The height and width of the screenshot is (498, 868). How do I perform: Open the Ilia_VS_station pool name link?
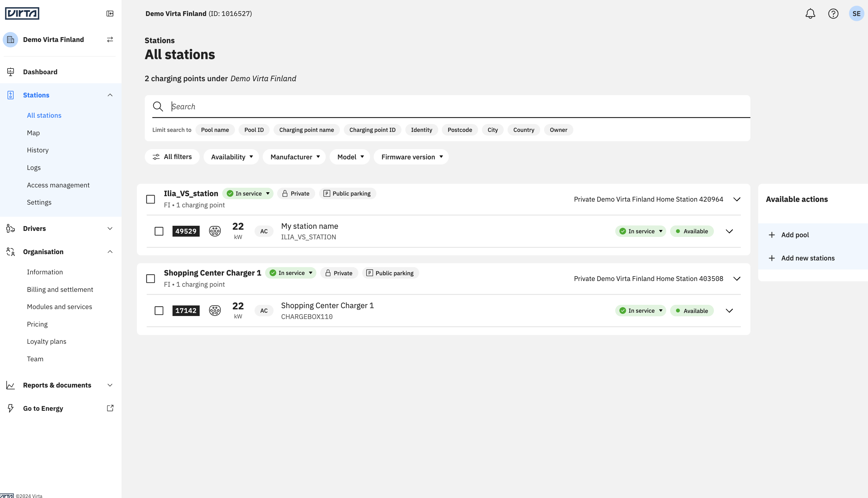(x=191, y=193)
